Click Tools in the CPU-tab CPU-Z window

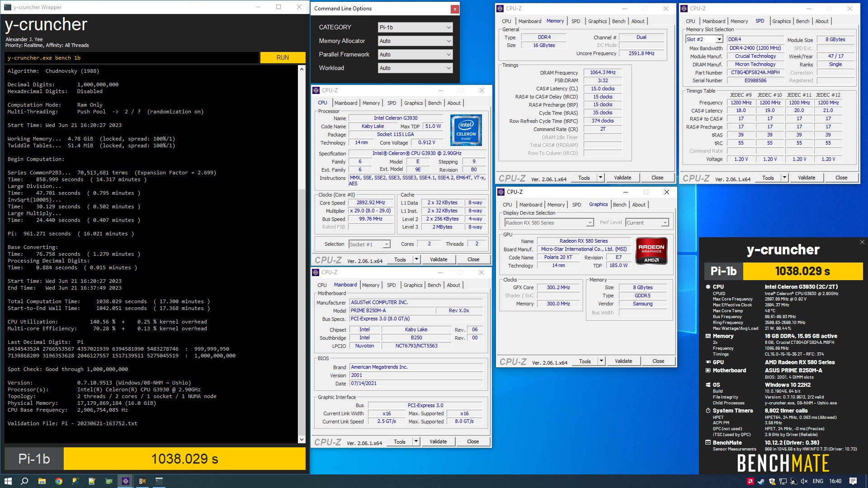tap(400, 260)
